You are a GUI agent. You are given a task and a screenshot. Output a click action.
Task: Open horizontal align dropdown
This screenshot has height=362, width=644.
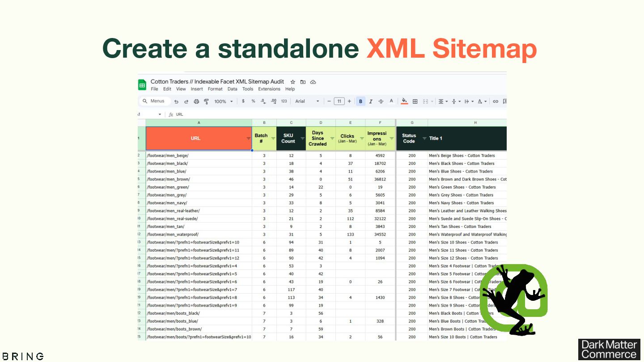point(443,101)
